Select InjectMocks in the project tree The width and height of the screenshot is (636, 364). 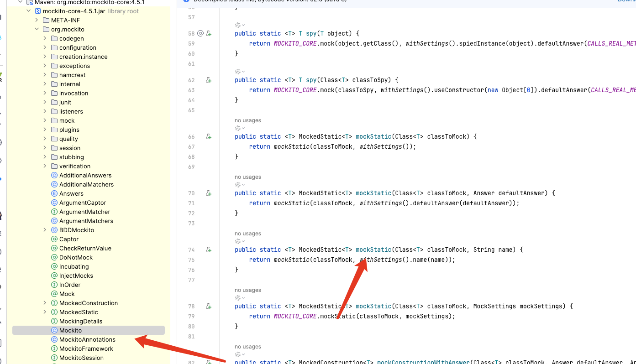[x=76, y=276]
